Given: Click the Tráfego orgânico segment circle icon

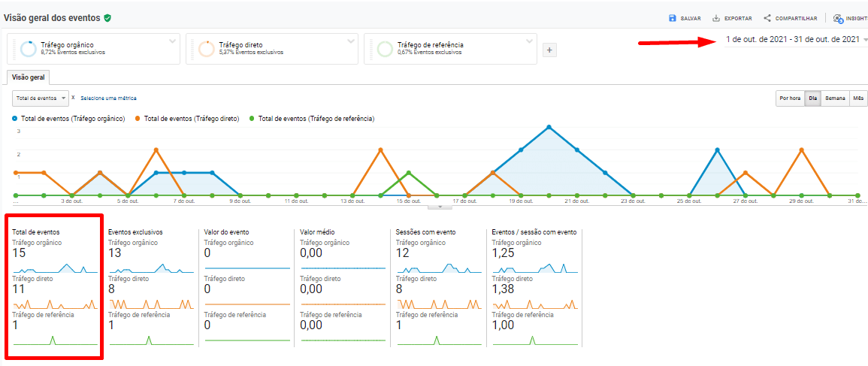Looking at the screenshot, I should click(x=29, y=49).
